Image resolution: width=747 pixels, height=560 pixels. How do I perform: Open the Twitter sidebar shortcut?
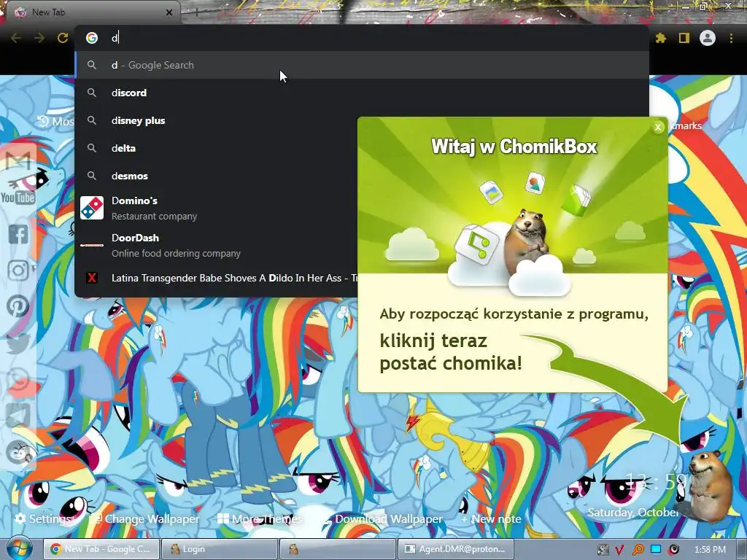click(18, 343)
